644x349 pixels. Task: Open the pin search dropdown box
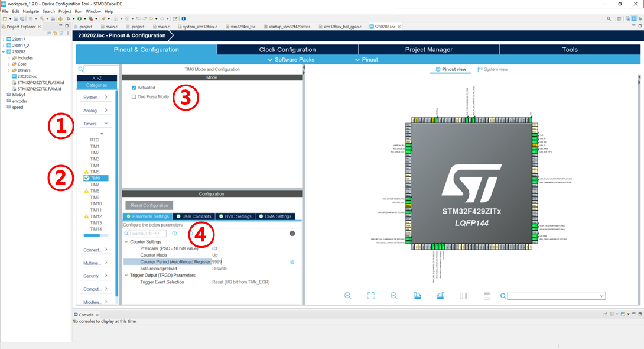[x=557, y=296]
